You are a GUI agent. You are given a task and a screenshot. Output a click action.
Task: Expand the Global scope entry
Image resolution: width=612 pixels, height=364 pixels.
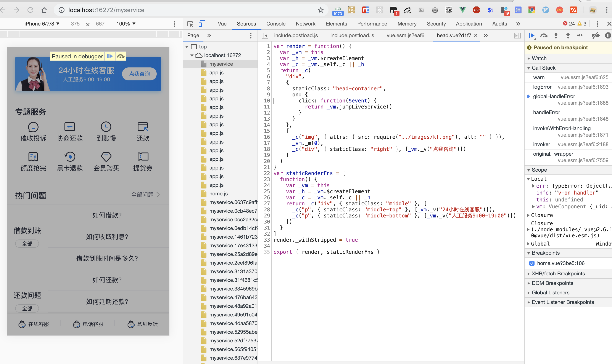tap(528, 244)
